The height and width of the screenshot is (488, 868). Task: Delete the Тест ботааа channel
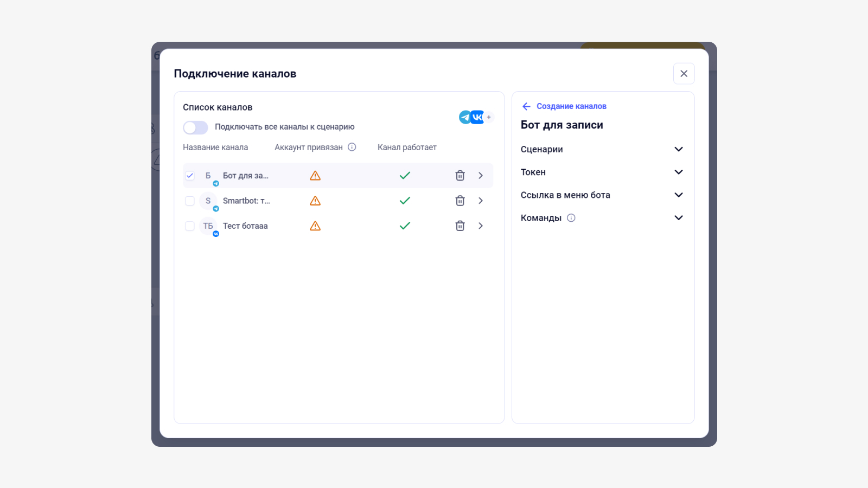tap(460, 226)
